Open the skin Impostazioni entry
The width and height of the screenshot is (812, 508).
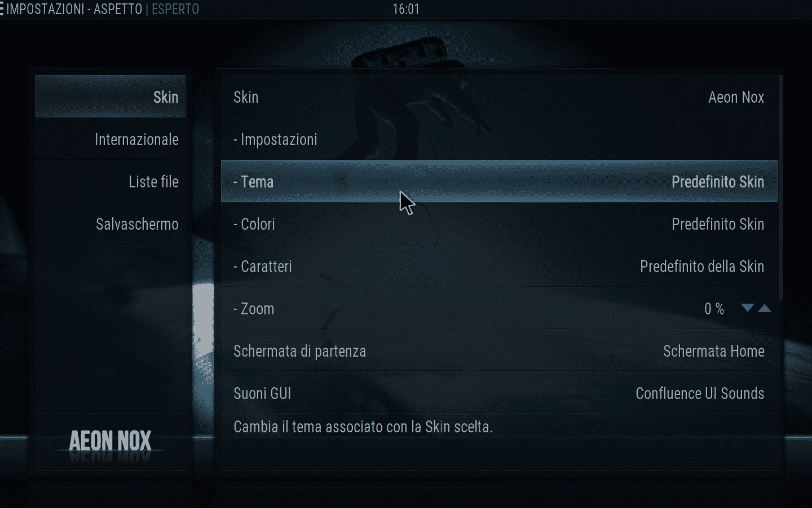[499, 139]
